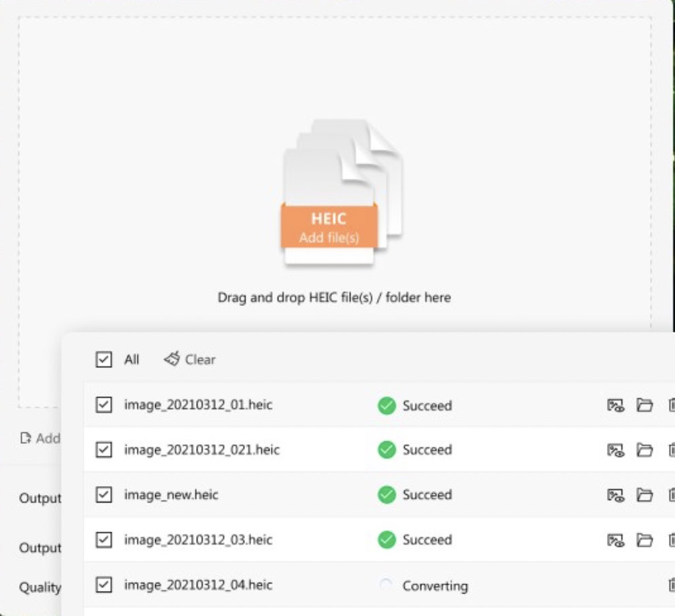
Task: Deselect image_20210312_04.heic checkbox
Action: pyautogui.click(x=103, y=585)
